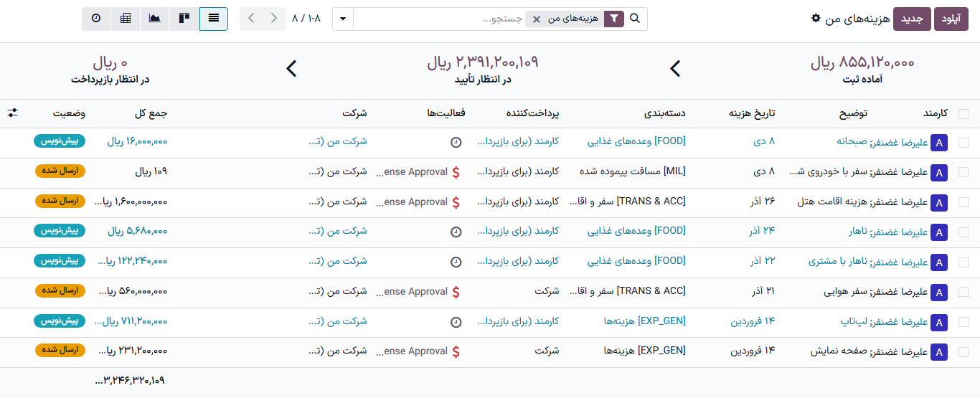Viewport: 980px width, 398px height.
Task: Click the arrow between آماده ثبت and در انتظار تأیید
Action: 675,69
